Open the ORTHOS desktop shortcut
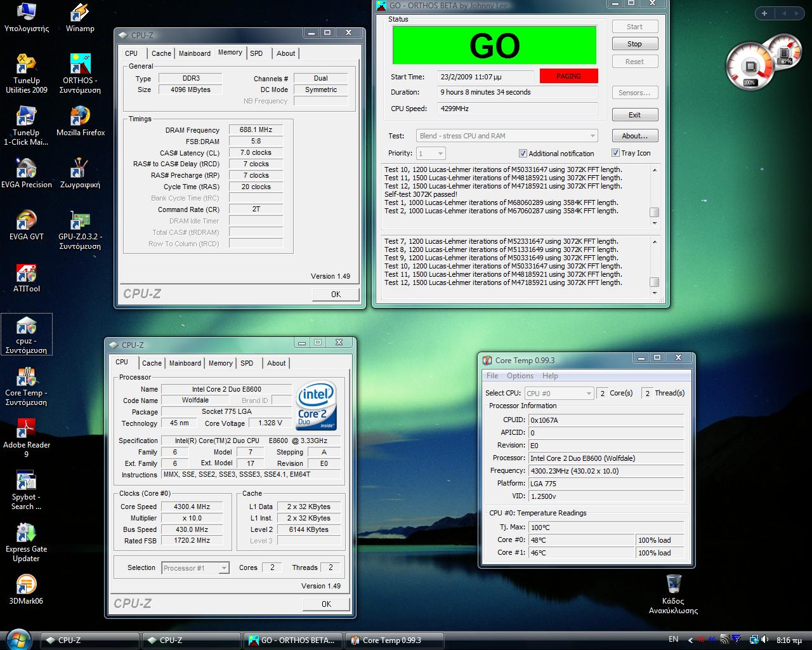This screenshot has width=812, height=650. click(80, 74)
